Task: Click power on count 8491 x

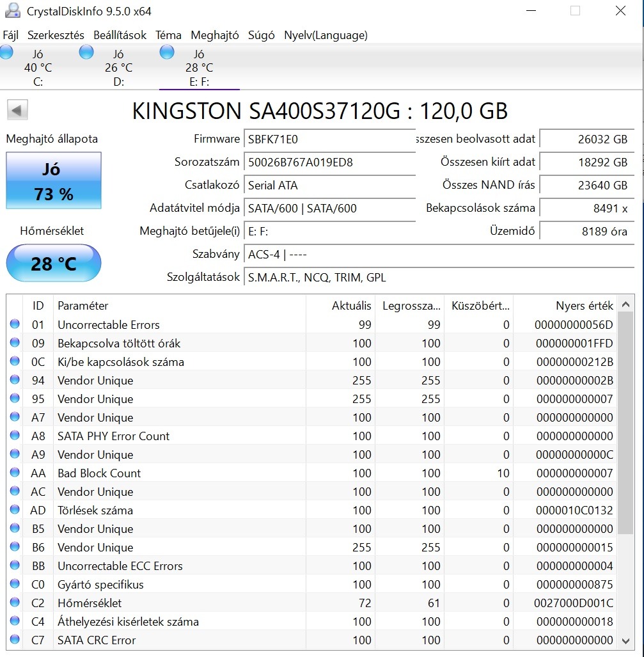Action: [587, 209]
